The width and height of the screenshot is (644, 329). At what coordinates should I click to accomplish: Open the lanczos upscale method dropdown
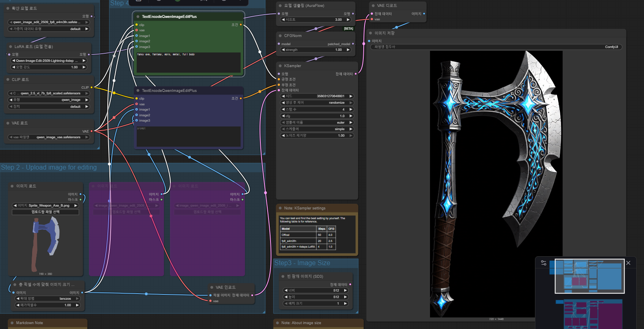pyautogui.click(x=47, y=298)
